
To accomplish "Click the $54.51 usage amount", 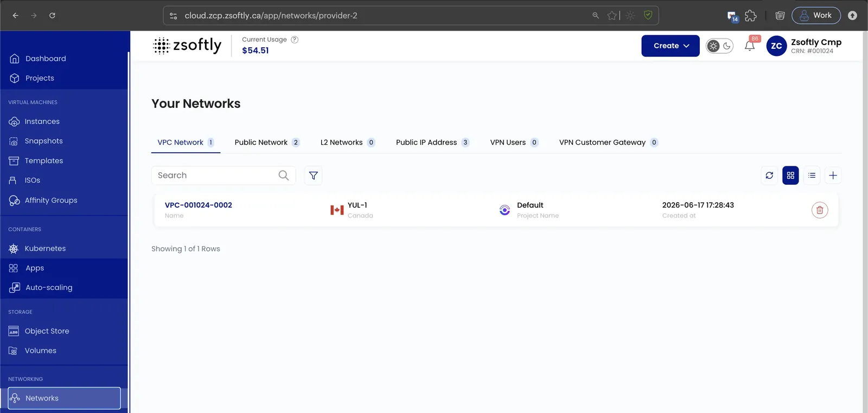I will click(256, 50).
